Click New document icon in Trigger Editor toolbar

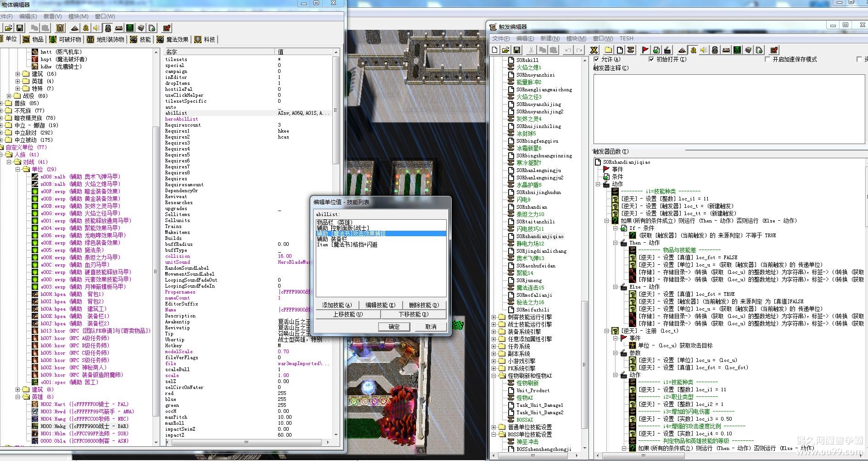(x=494, y=50)
